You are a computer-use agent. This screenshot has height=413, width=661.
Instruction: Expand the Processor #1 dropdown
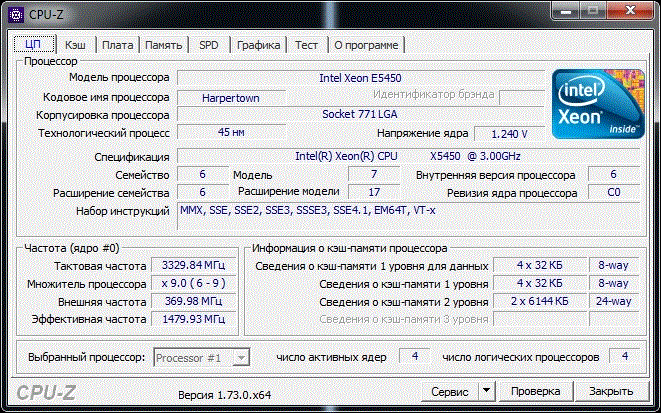[x=201, y=357]
